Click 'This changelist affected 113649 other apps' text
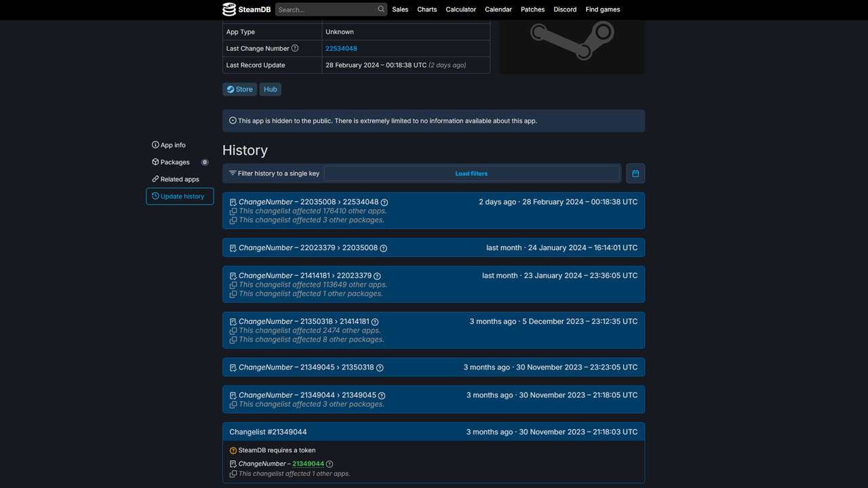Screen dimensions: 868x488 (x=313, y=285)
